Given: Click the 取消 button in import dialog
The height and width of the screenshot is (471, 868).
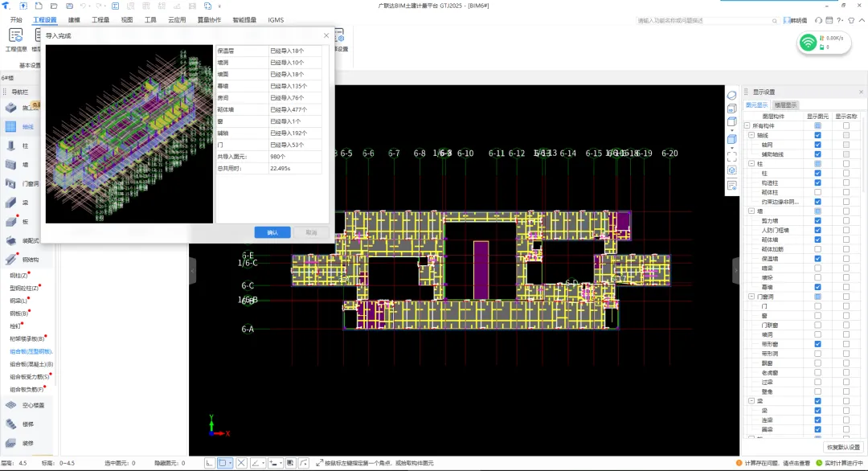Looking at the screenshot, I should coord(311,232).
